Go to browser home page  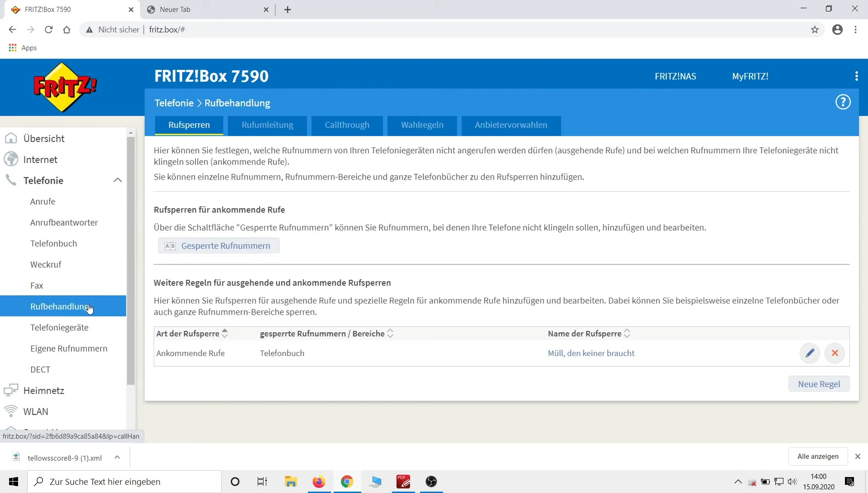click(67, 30)
